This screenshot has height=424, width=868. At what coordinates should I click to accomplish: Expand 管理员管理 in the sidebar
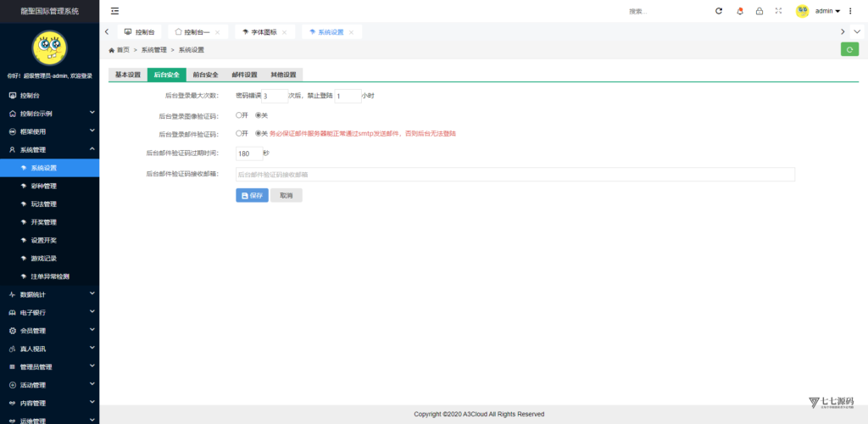click(50, 366)
